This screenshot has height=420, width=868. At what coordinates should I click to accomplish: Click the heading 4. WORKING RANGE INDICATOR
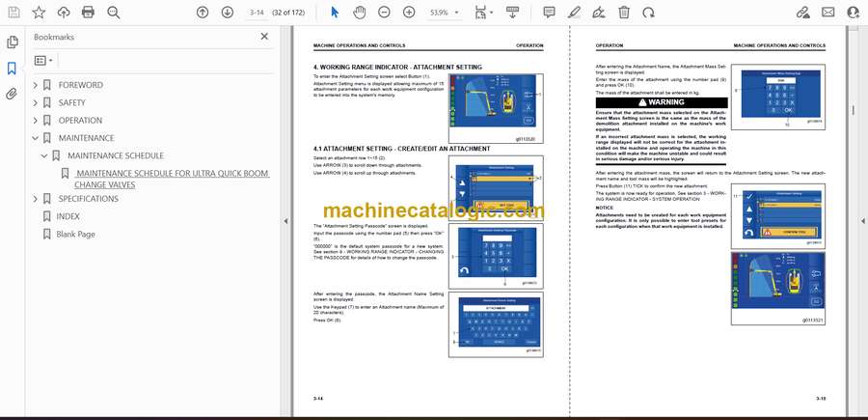(x=397, y=67)
